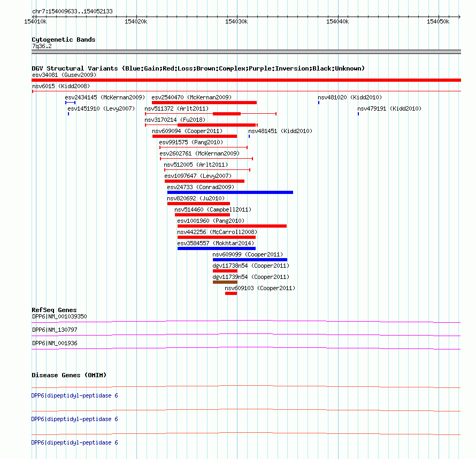Click the 7q36.2 cytogenetic band bar
This screenshot has height=459, width=476.
pyautogui.click(x=246, y=52)
